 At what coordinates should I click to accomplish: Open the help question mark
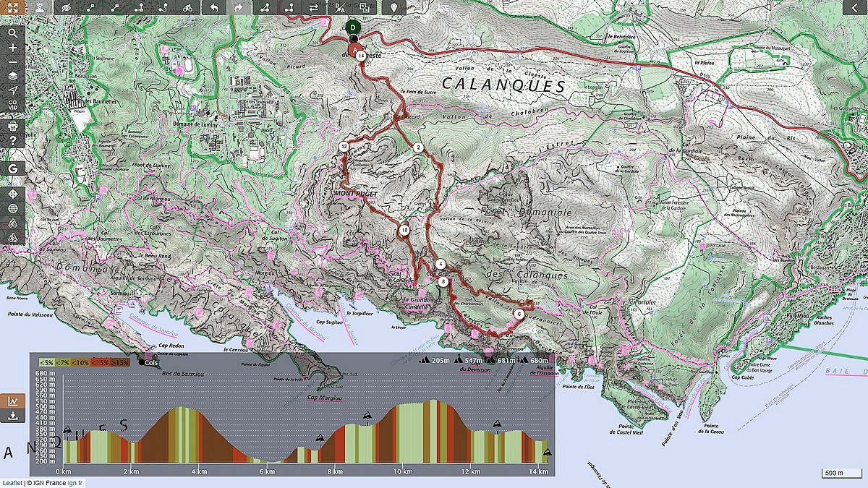point(13,140)
